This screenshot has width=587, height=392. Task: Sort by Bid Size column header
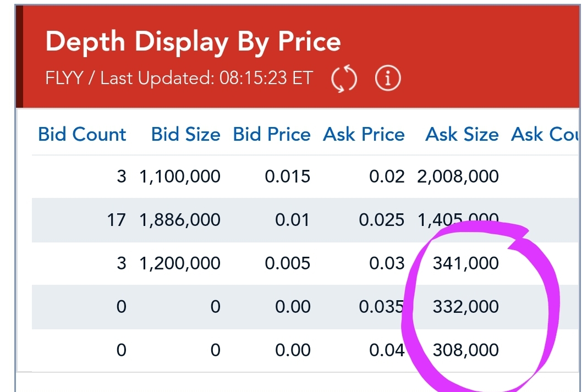pyautogui.click(x=185, y=135)
